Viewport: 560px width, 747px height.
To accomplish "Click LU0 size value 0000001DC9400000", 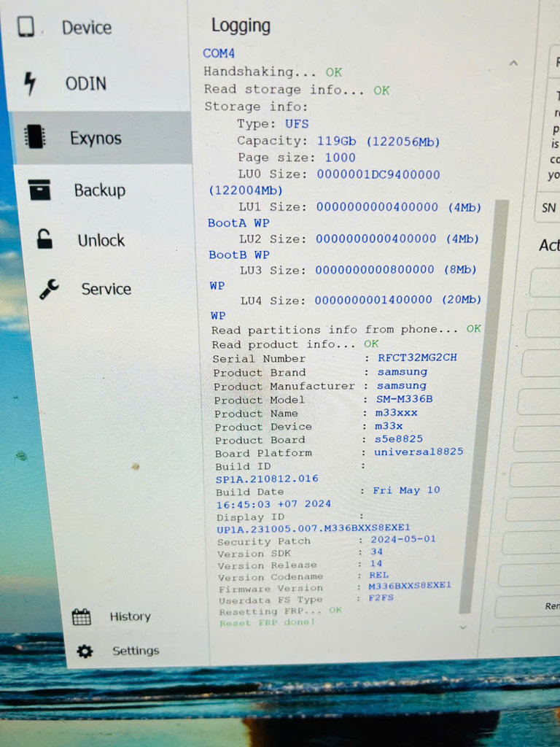I will (378, 175).
